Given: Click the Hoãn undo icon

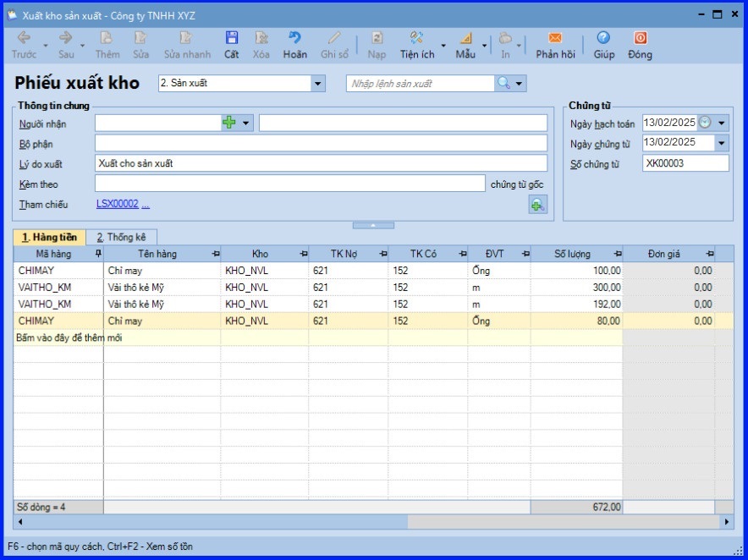Looking at the screenshot, I should coord(294,39).
